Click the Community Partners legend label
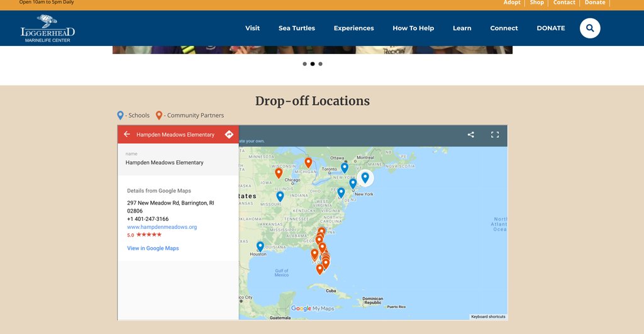The height and width of the screenshot is (334, 644). click(x=196, y=116)
